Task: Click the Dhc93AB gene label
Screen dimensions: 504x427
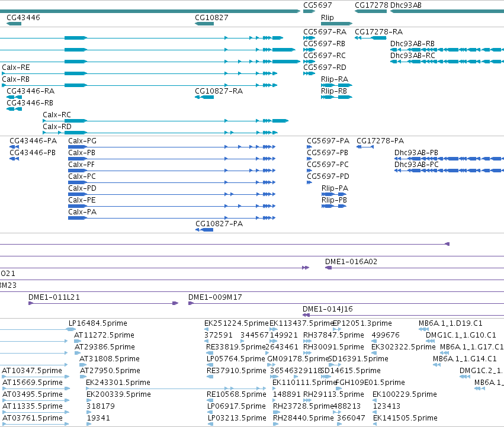Action: click(x=406, y=5)
